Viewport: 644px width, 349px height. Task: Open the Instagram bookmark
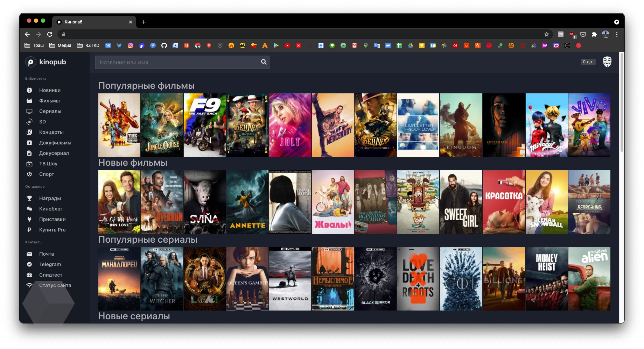(x=131, y=45)
